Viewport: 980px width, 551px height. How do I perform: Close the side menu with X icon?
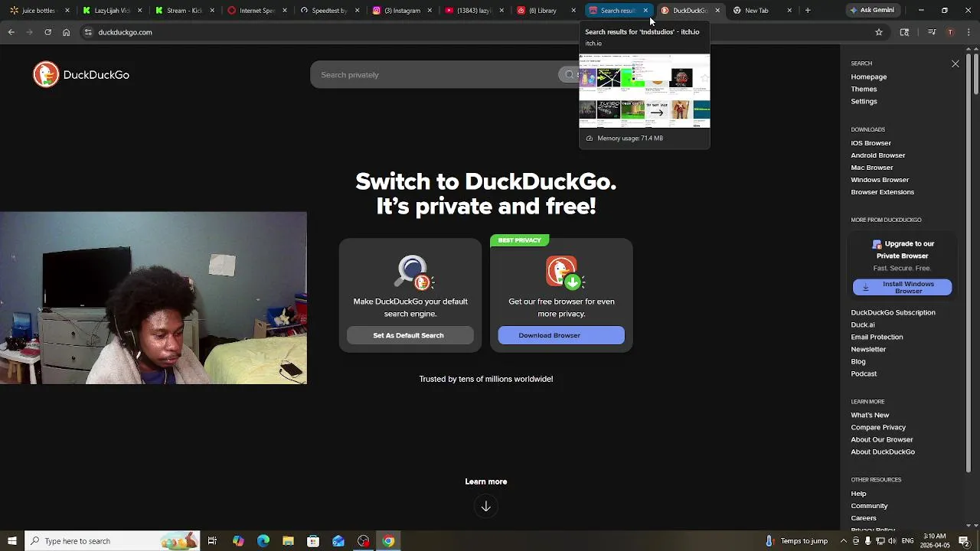click(955, 64)
